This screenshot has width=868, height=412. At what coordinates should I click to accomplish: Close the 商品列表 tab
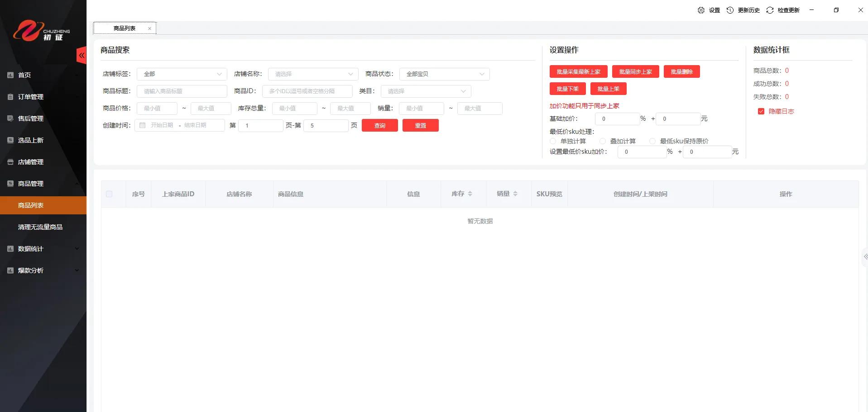149,28
